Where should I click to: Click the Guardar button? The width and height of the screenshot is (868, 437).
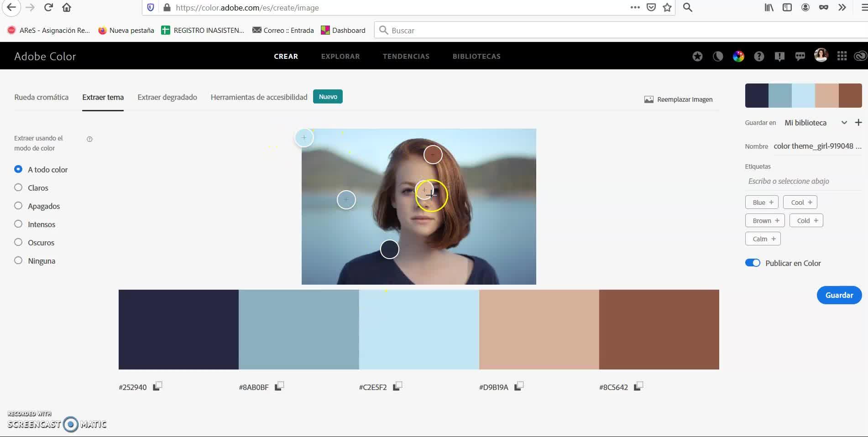click(x=839, y=295)
